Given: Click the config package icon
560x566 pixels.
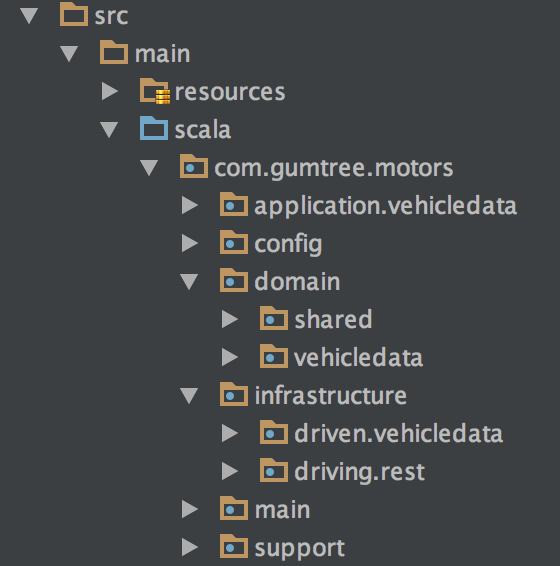Looking at the screenshot, I should (234, 242).
